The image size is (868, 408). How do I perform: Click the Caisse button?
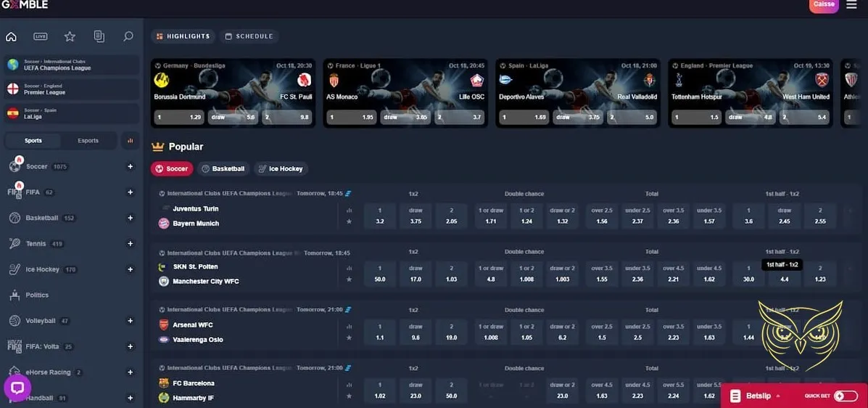[824, 4]
